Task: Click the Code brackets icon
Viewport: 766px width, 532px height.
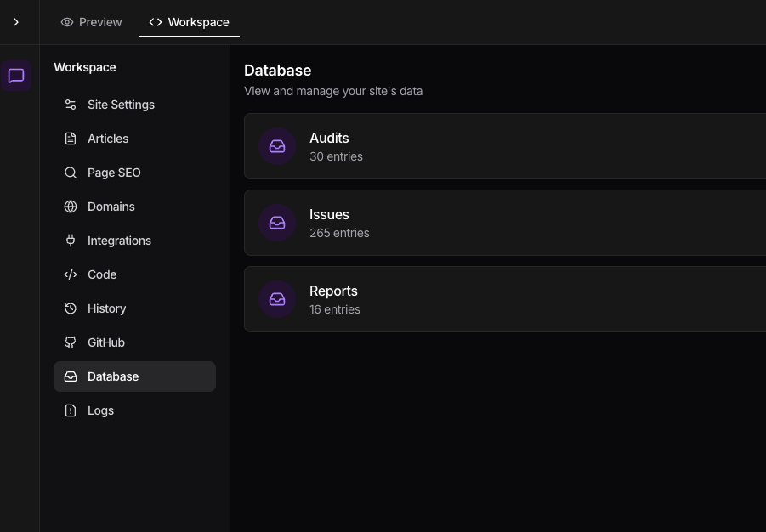Action: coord(71,274)
